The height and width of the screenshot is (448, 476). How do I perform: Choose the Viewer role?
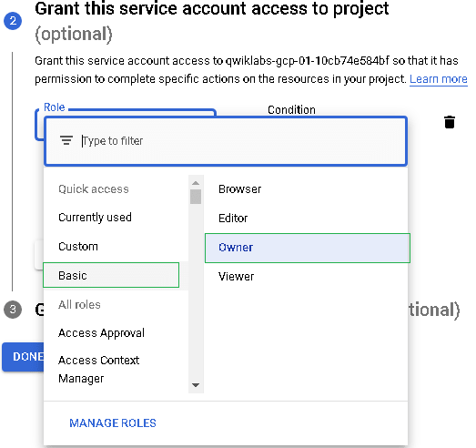pyautogui.click(x=306, y=277)
